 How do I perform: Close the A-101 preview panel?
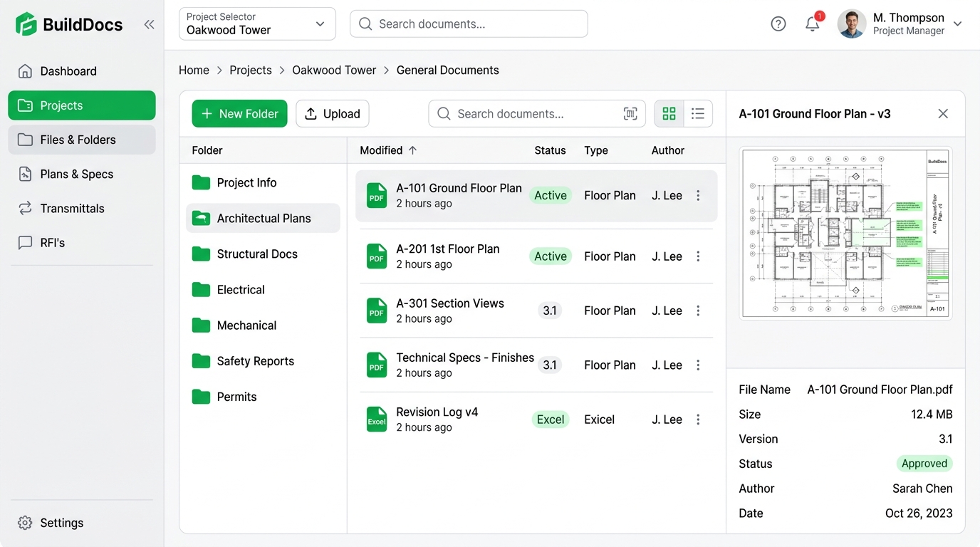pos(943,114)
